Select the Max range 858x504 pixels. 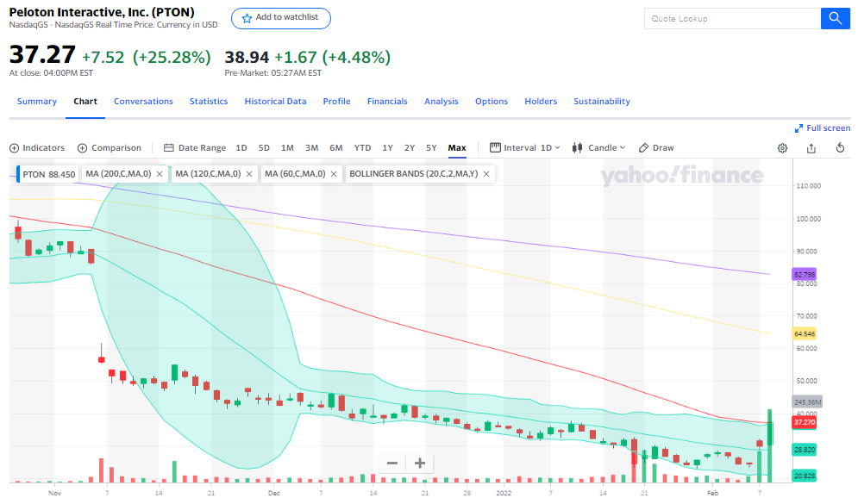(457, 147)
